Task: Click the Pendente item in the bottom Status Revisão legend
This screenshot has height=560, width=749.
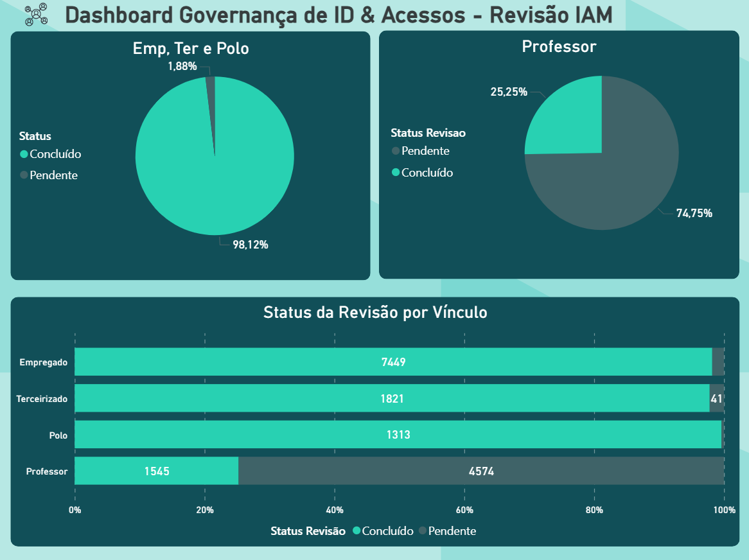Action: (448, 531)
